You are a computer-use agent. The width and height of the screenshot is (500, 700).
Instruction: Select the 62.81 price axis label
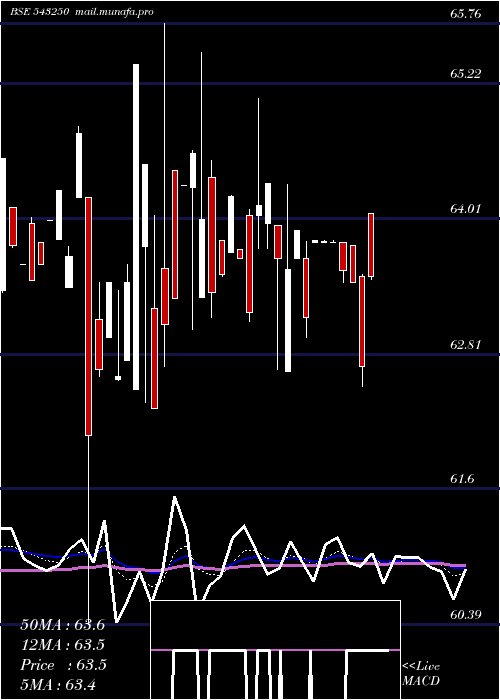466,344
